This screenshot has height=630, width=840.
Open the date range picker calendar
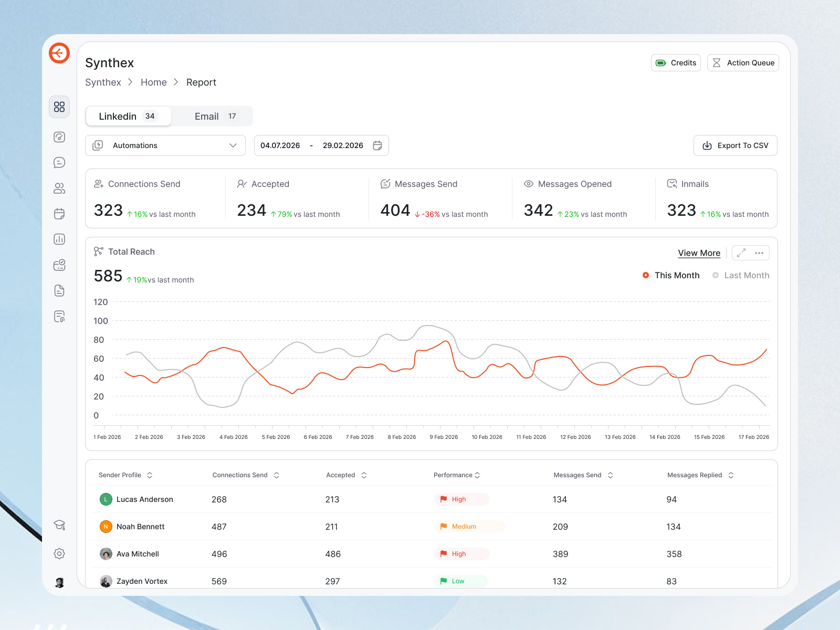tap(377, 145)
